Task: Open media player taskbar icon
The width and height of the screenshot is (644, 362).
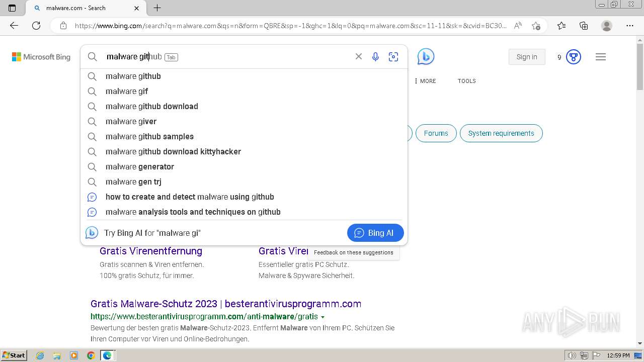Action: tap(74, 355)
